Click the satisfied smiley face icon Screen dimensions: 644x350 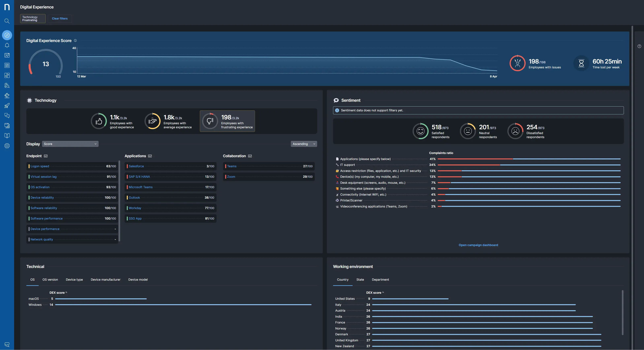(420, 131)
